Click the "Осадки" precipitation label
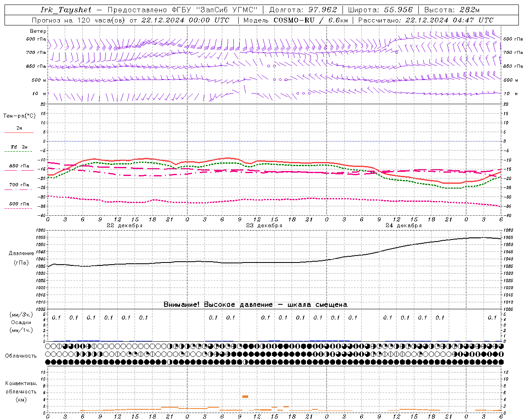Screen dimensions: 525x420 21,322
